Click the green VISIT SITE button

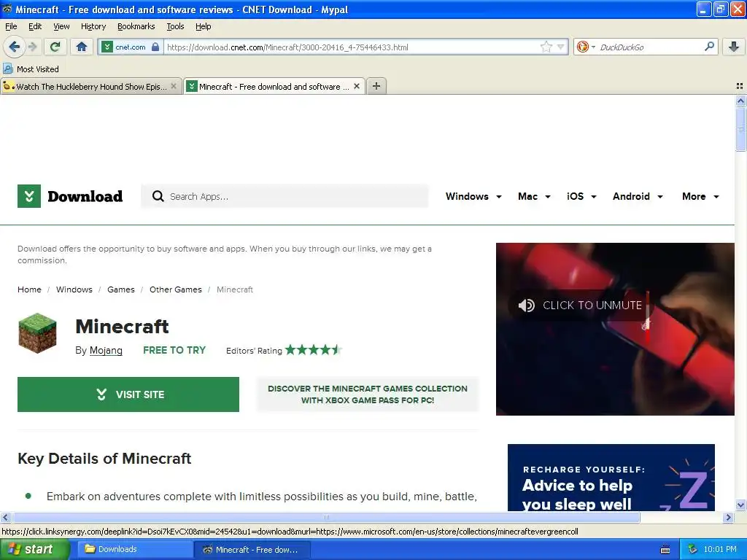pos(128,394)
